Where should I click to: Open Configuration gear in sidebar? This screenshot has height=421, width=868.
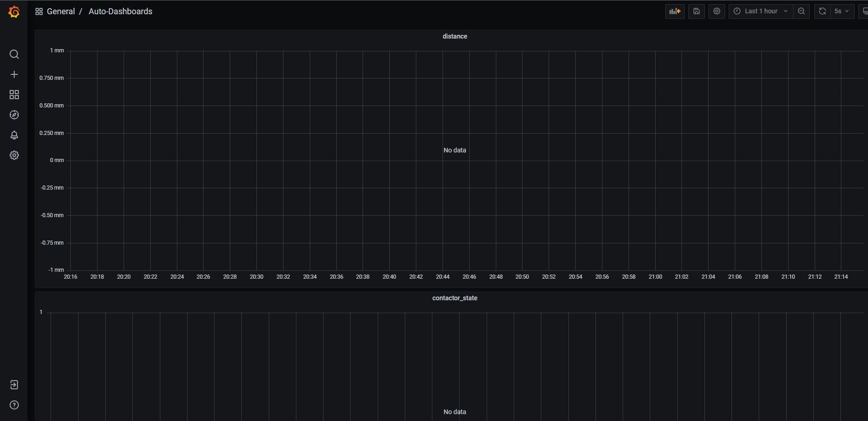pos(14,155)
